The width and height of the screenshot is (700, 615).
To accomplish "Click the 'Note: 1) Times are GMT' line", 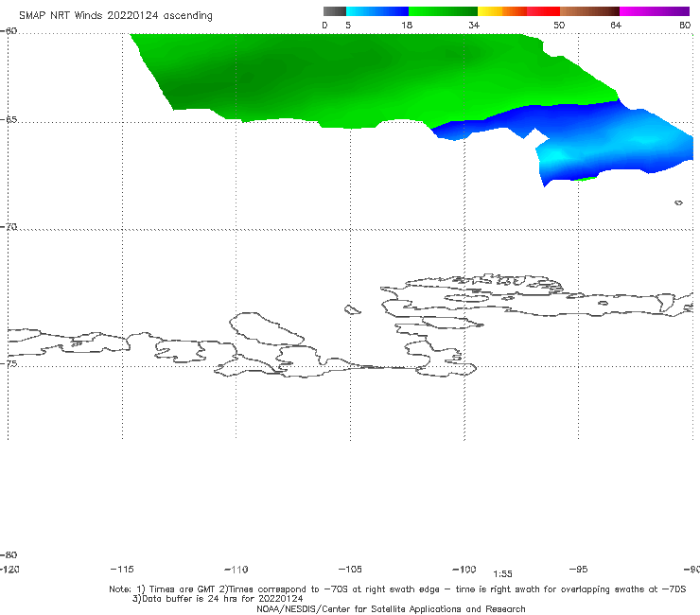I will [397, 589].
